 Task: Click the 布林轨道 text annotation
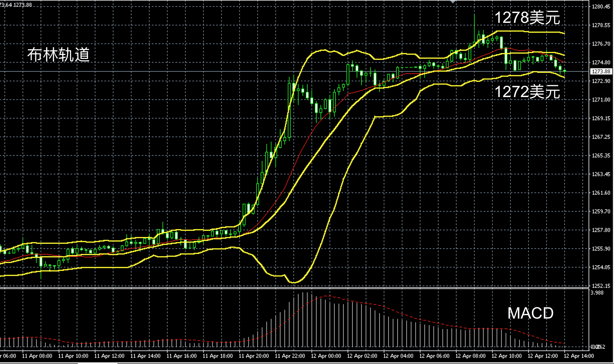click(x=58, y=55)
